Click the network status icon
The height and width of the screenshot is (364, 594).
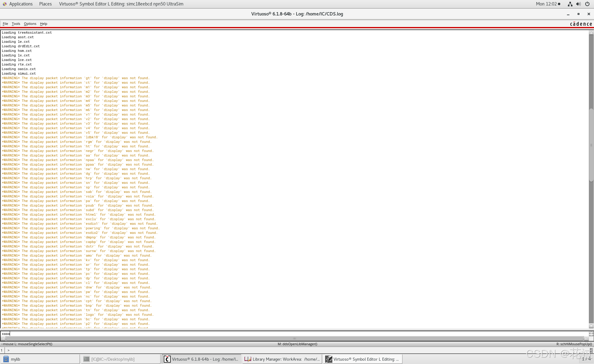pos(570,4)
